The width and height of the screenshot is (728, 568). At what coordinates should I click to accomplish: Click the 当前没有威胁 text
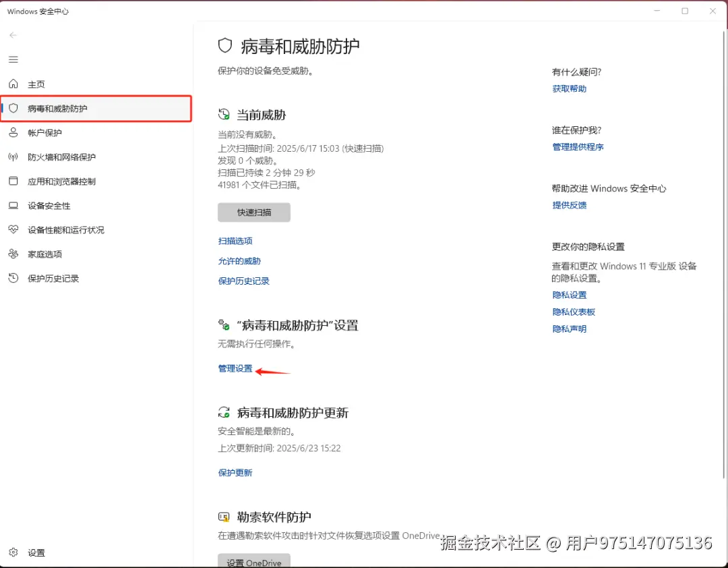coord(248,134)
